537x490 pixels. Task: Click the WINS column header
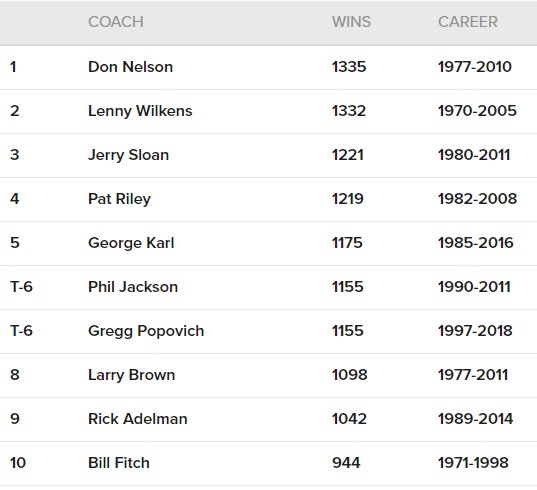pyautogui.click(x=351, y=22)
